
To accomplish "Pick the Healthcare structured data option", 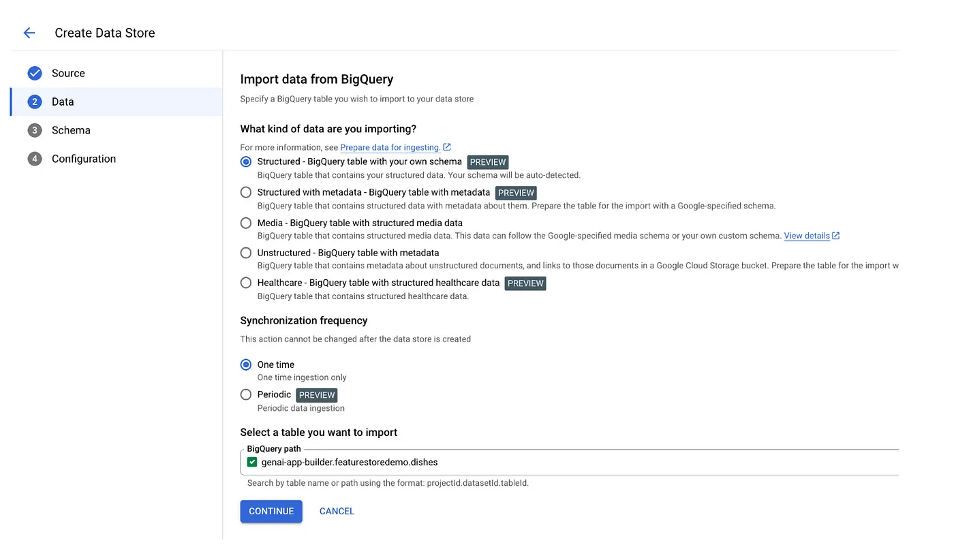I will tap(246, 283).
